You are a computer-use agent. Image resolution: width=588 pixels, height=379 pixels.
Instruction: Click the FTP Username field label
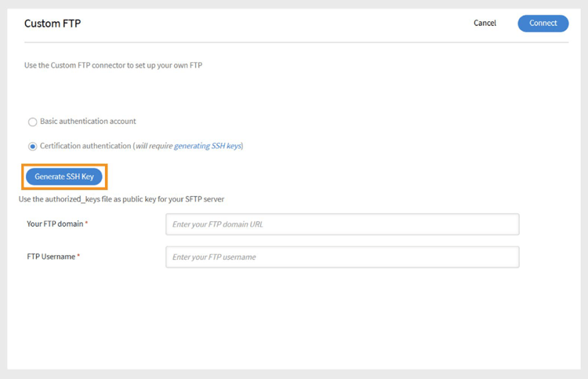coord(51,257)
